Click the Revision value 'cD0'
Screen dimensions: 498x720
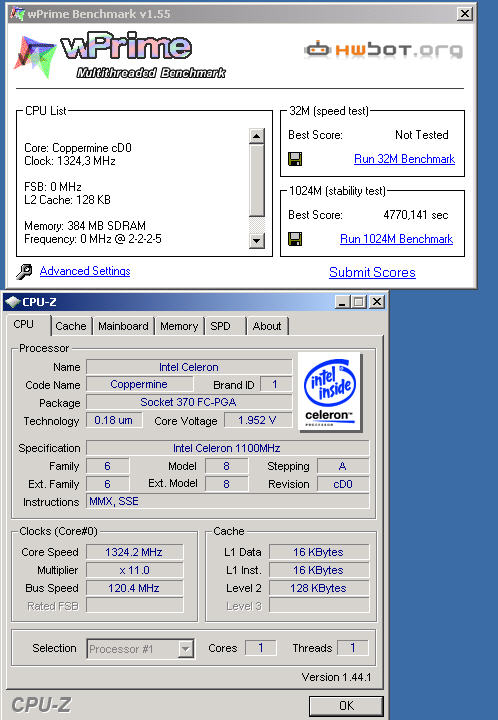(343, 484)
